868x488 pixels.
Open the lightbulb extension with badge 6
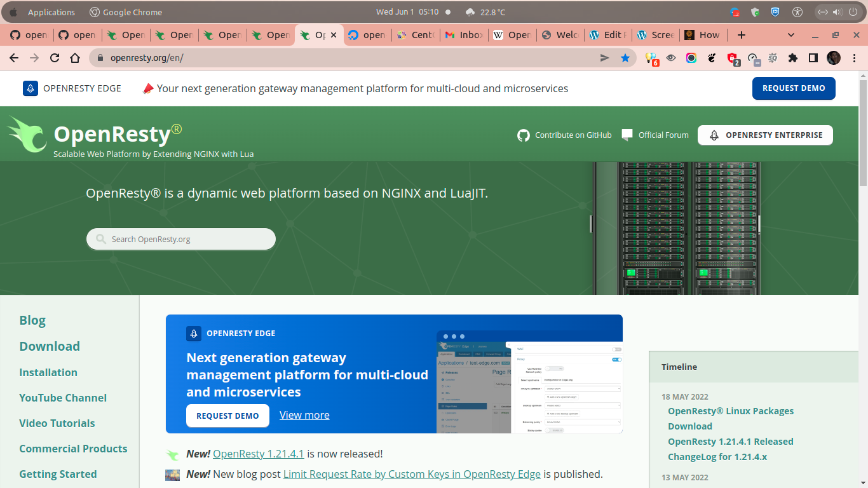651,58
